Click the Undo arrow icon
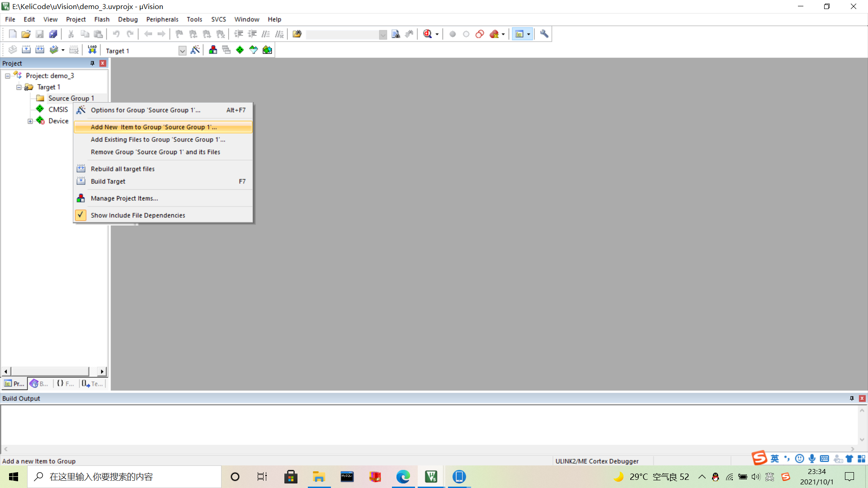 116,34
